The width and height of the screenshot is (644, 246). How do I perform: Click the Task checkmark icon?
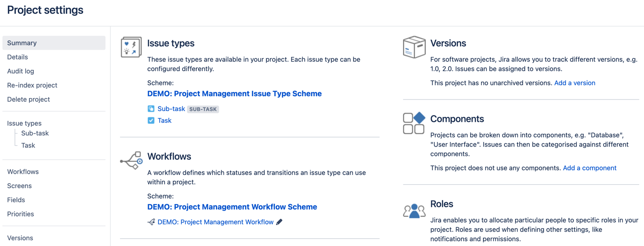151,120
